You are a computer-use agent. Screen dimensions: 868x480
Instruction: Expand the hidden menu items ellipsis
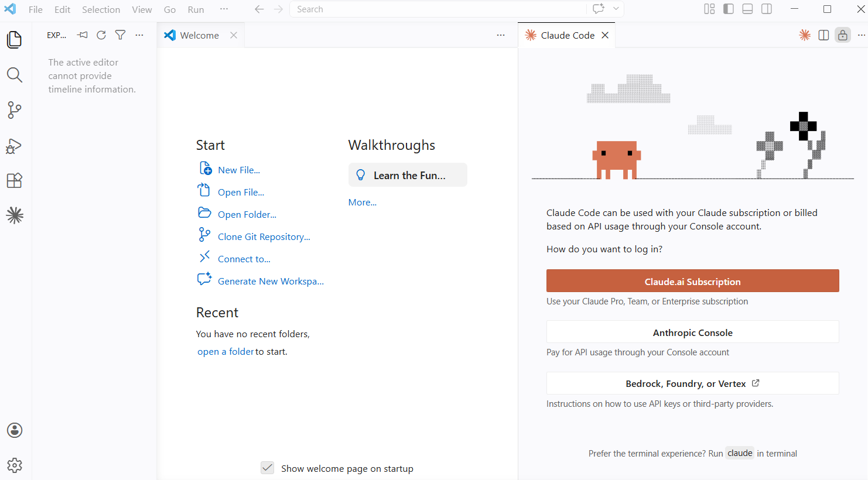(224, 9)
